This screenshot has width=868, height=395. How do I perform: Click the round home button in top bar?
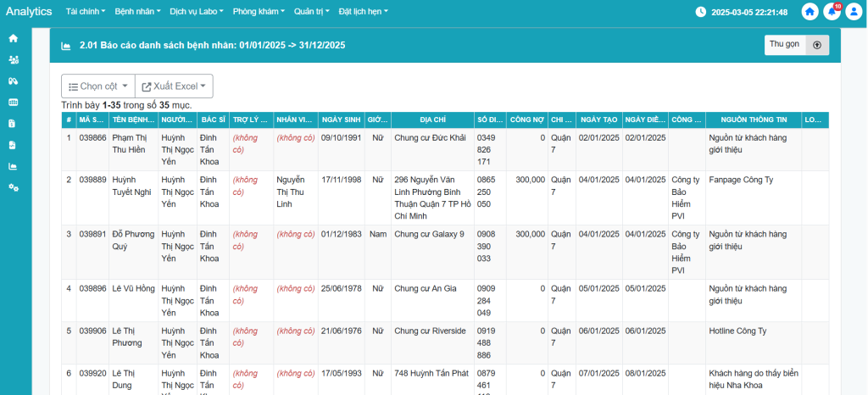[810, 12]
